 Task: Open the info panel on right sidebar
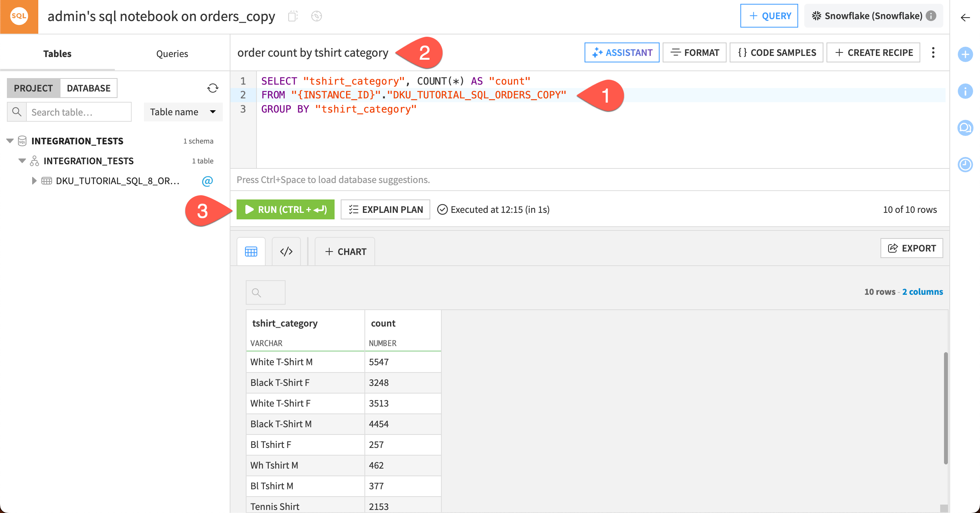coord(965,91)
